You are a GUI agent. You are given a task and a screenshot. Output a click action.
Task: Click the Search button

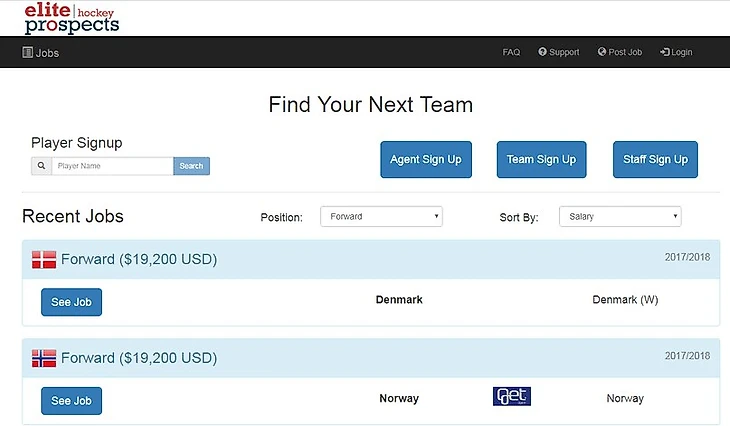click(191, 166)
